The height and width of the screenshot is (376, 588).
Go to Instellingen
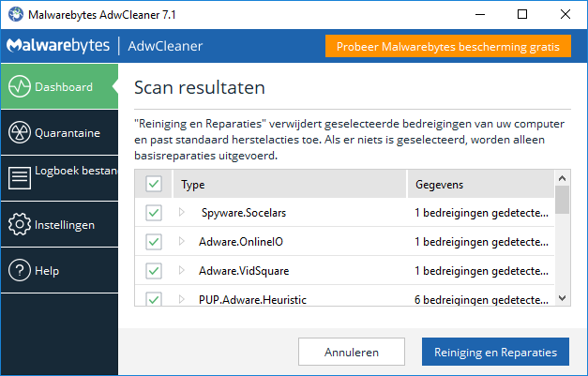coord(59,224)
